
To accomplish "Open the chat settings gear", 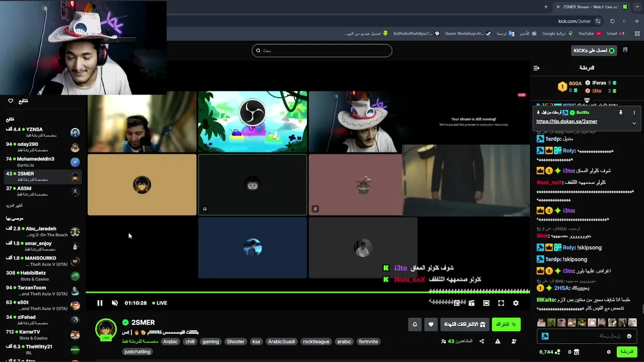I will [608, 352].
